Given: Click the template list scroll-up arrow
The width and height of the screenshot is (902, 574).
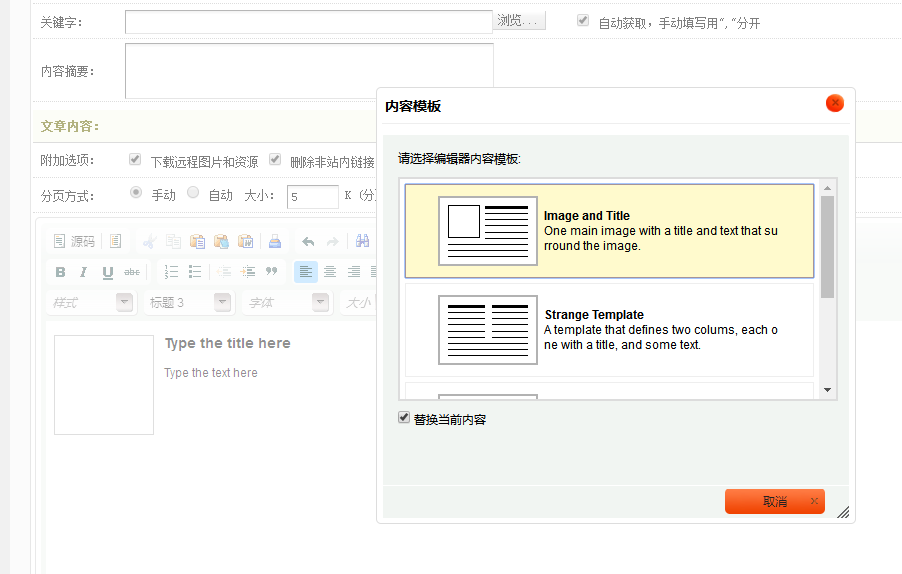Looking at the screenshot, I should tap(827, 188).
